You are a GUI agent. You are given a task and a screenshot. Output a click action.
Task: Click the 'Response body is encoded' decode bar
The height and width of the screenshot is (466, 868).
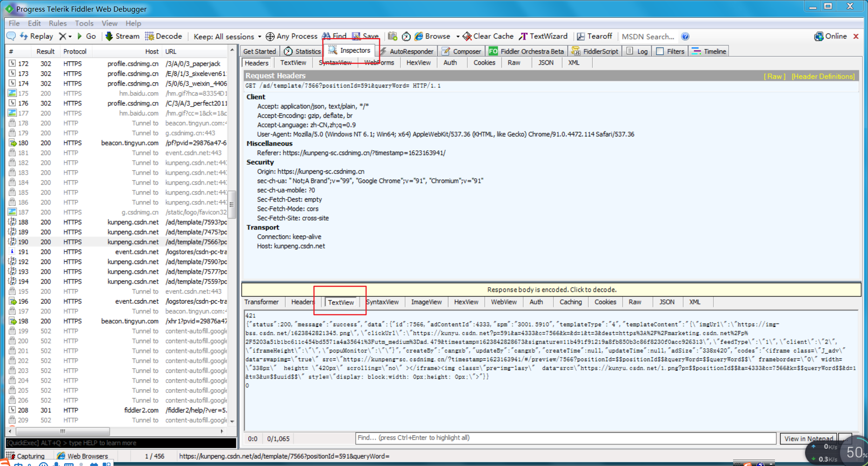551,290
